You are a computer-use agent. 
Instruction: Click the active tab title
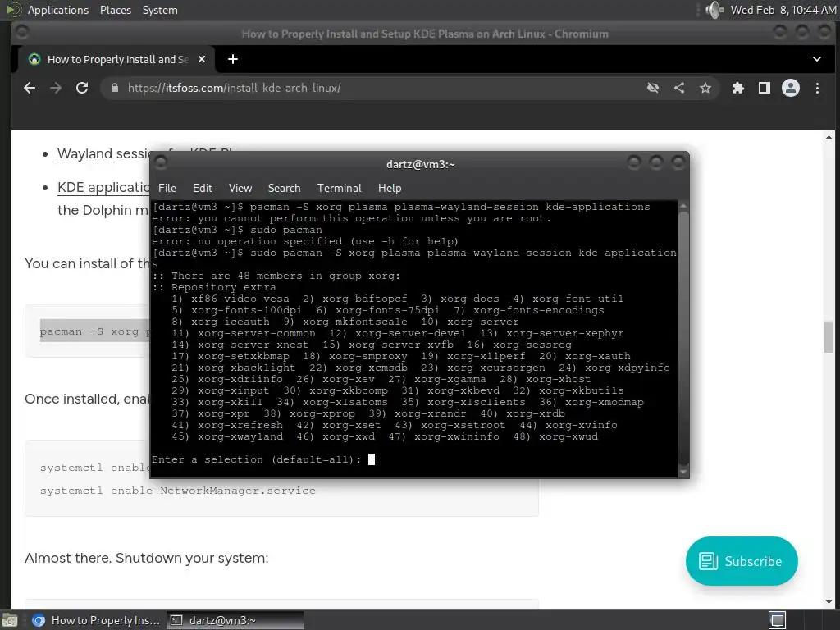(118, 59)
